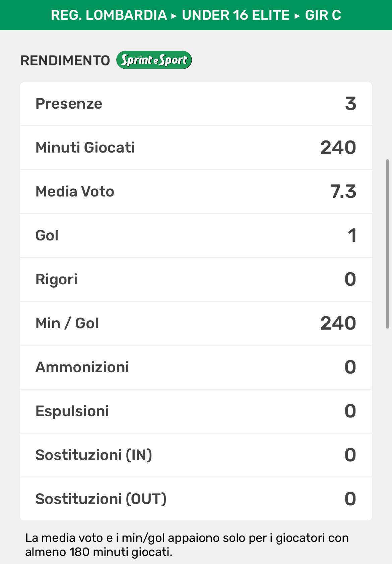Select the Gol statistic row

[196, 235]
